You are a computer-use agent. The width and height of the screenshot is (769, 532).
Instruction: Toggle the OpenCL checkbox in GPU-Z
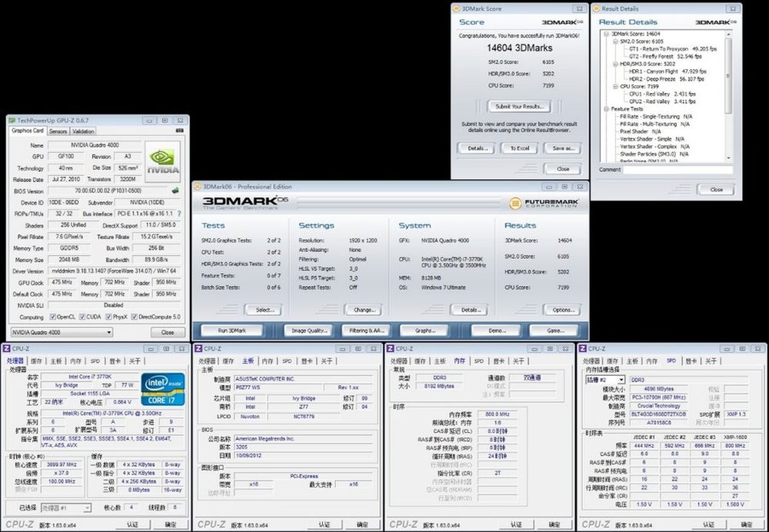click(x=52, y=317)
